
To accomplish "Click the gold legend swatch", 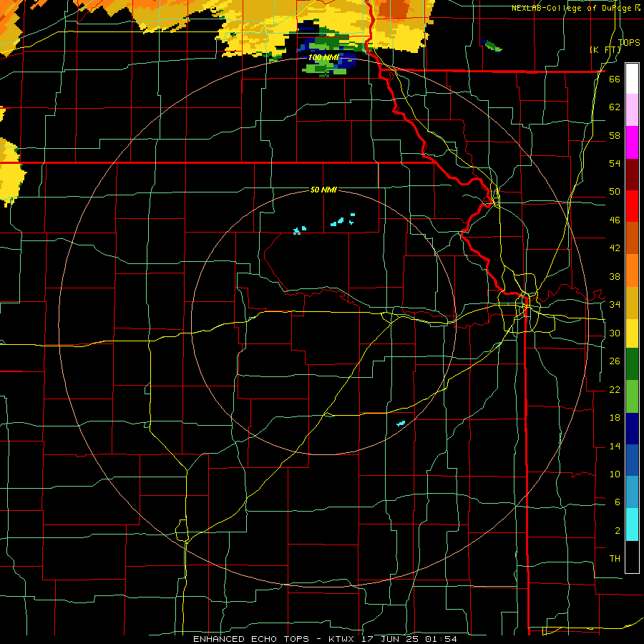I will click(x=632, y=303).
